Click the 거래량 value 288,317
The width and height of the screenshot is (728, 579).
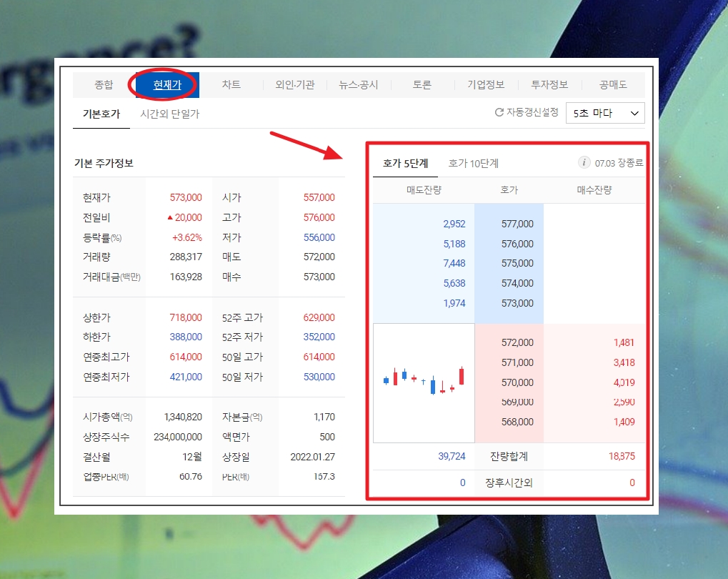[x=186, y=257]
